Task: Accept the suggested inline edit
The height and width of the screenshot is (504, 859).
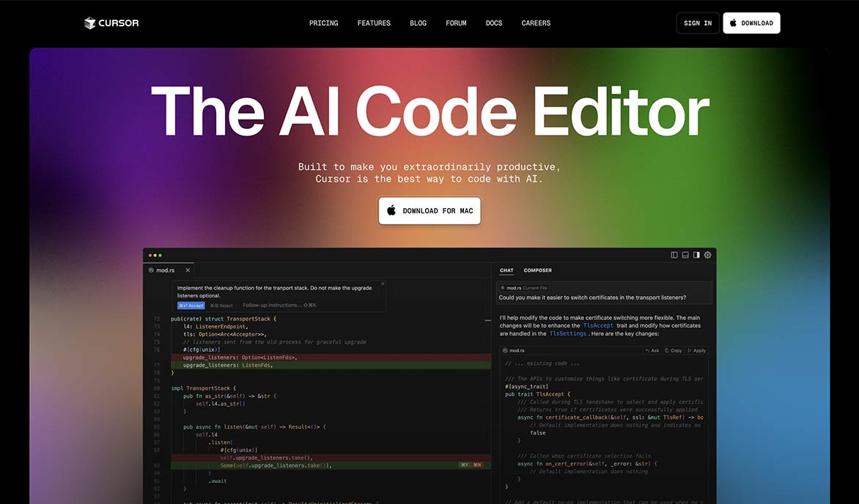Action: click(191, 305)
